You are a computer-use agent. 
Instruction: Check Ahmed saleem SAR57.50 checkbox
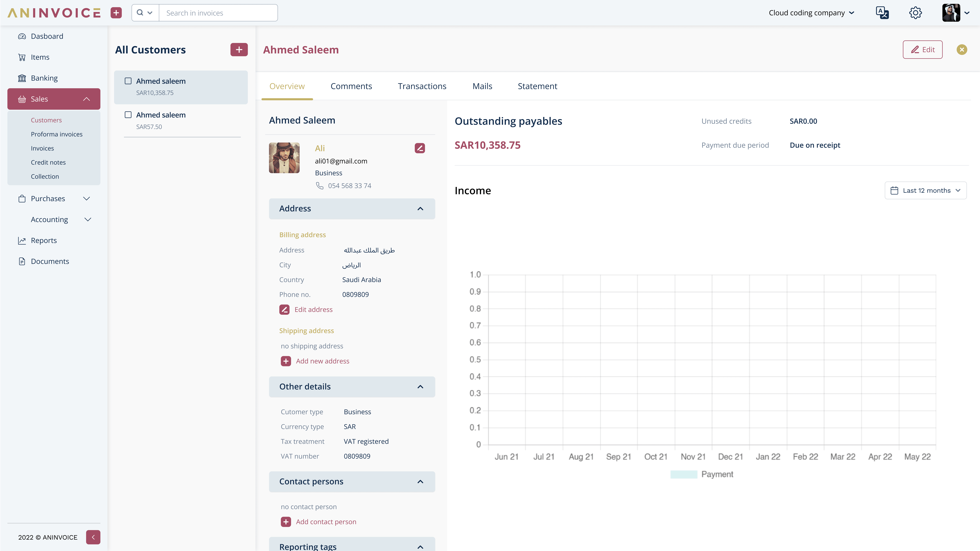(128, 115)
